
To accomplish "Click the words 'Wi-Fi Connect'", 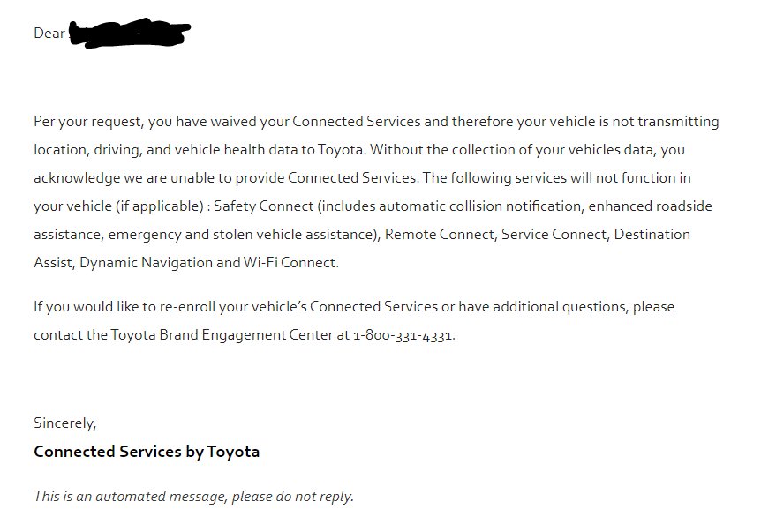I will pos(290,262).
